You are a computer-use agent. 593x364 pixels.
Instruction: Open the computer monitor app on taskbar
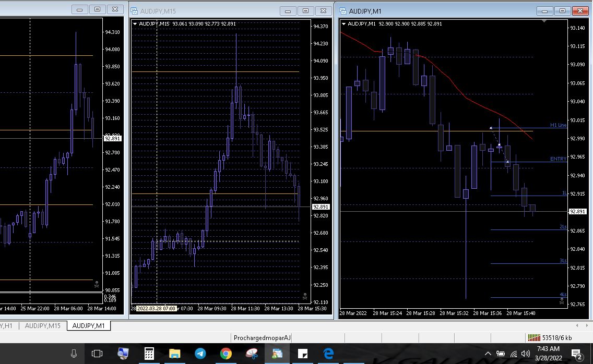click(123, 354)
